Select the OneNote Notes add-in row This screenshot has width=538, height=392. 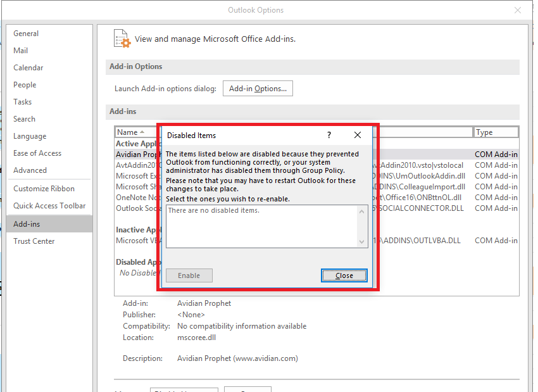[316, 198]
